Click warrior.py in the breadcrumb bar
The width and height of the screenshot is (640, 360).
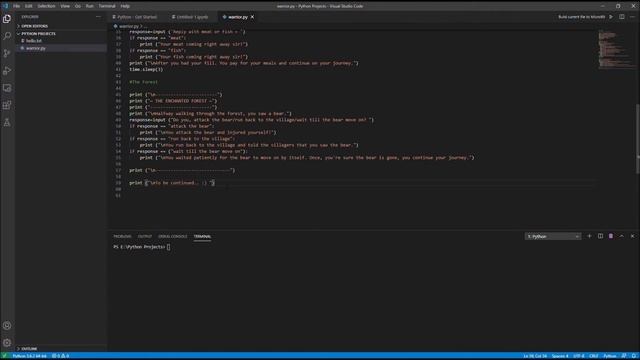(x=129, y=26)
